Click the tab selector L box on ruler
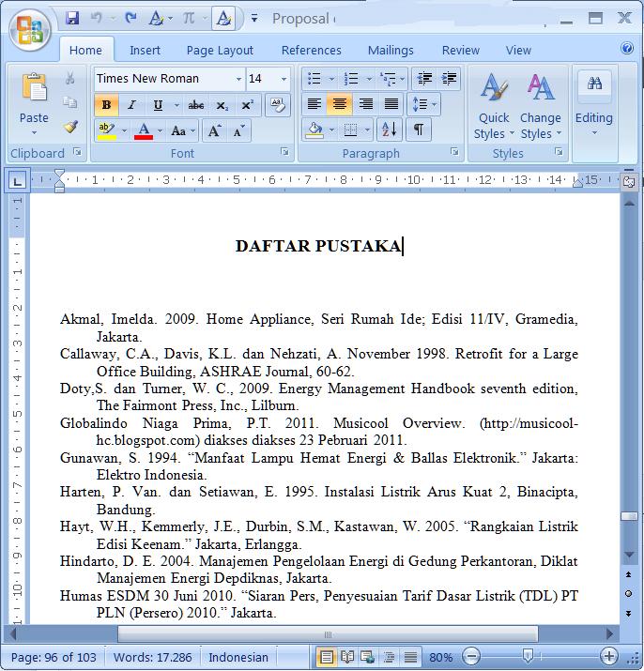The height and width of the screenshot is (671, 644). pos(17,181)
